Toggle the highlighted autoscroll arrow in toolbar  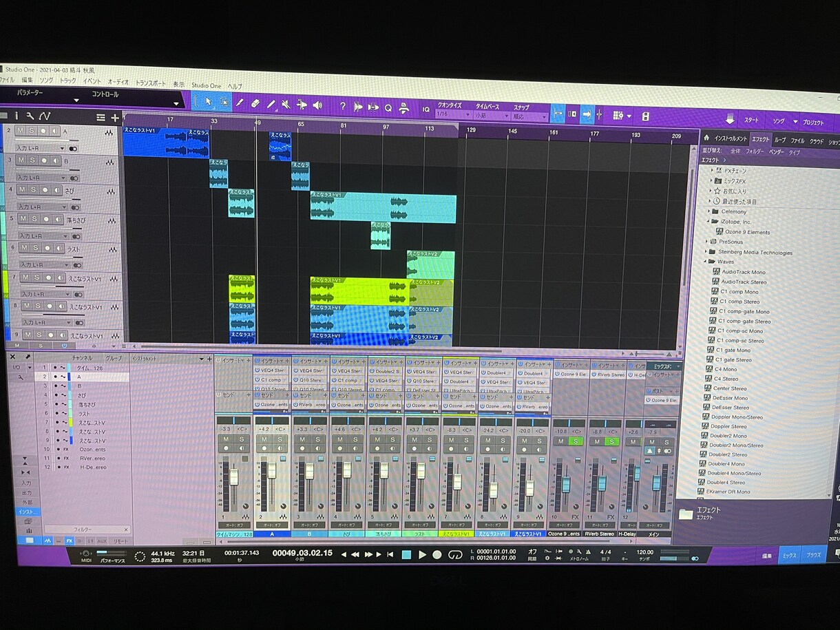[x=587, y=114]
